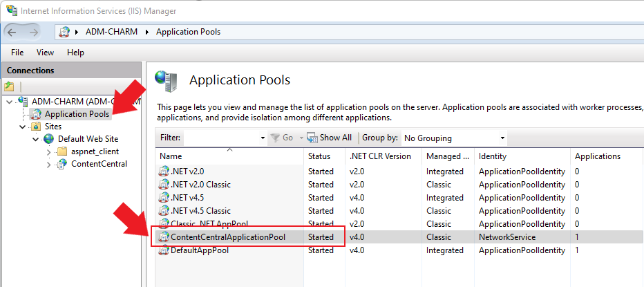
Task: Open the Filter dropdown arrow
Action: pos(263,138)
